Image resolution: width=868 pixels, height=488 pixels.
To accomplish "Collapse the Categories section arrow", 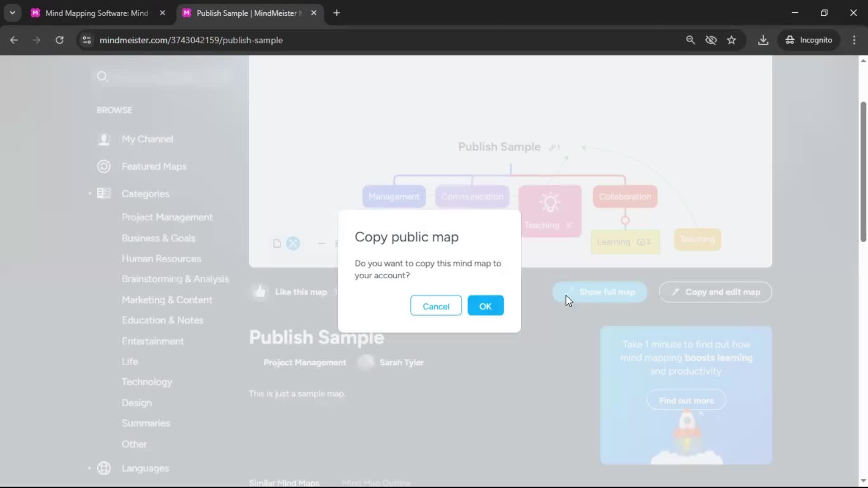I will [90, 193].
